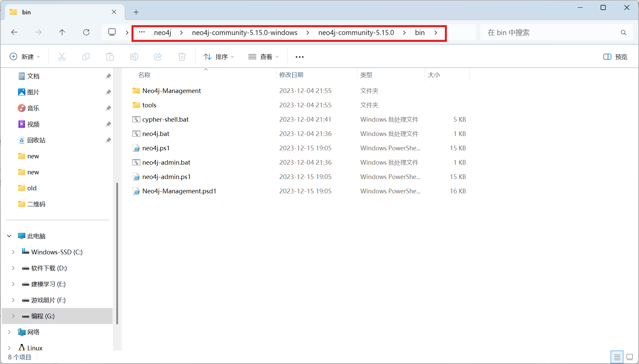Refresh the current bin folder view

(x=86, y=32)
